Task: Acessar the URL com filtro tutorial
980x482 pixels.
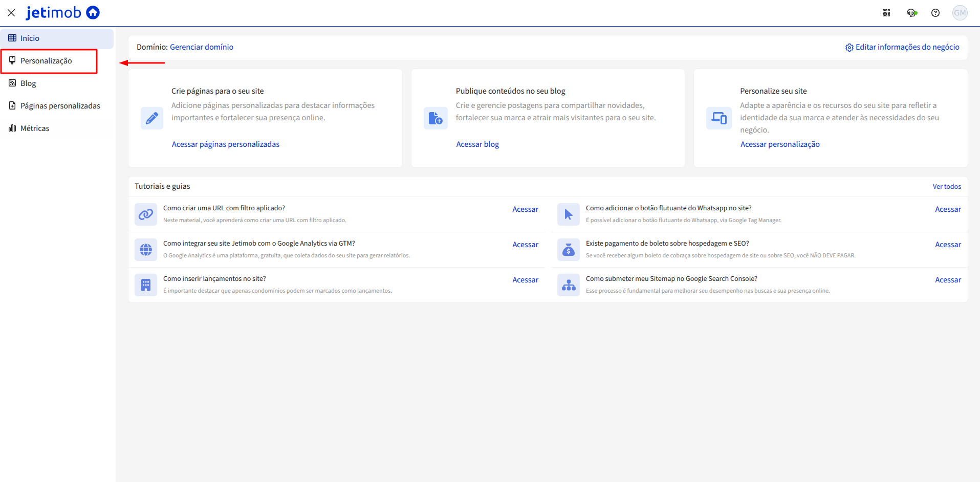Action: (526, 209)
